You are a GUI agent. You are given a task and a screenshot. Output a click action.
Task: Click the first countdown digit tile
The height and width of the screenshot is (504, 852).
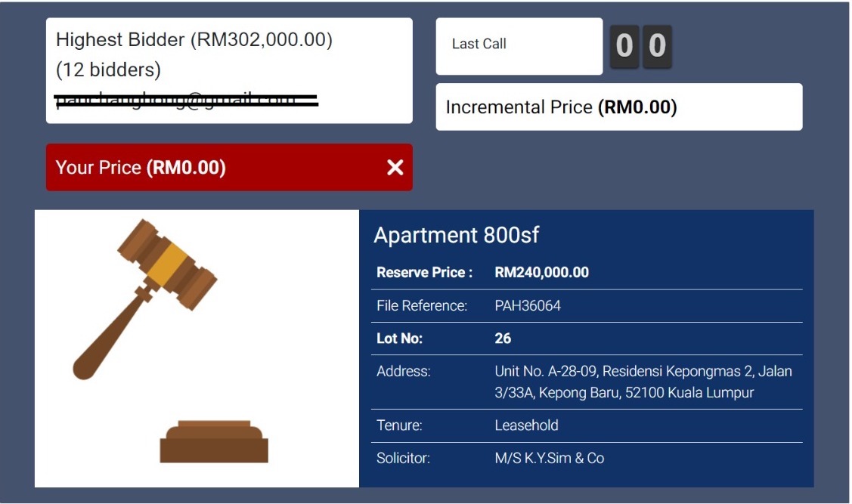click(x=624, y=46)
